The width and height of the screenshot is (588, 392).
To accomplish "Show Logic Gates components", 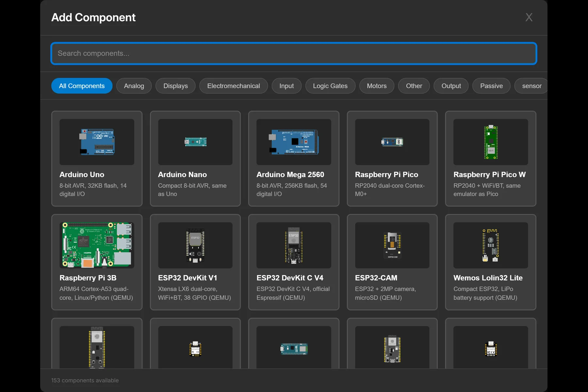I will pyautogui.click(x=330, y=86).
